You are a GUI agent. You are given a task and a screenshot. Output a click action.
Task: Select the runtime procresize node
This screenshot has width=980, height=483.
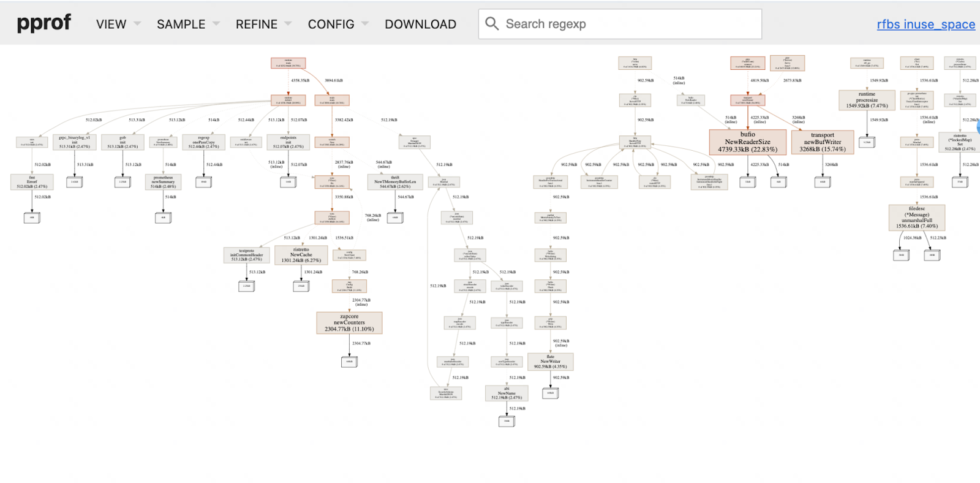[x=867, y=100]
